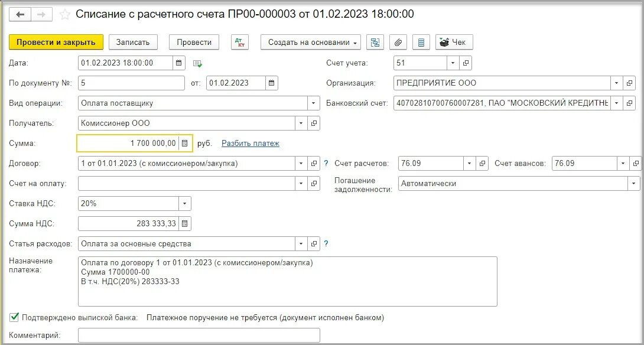Open the related documents structure icon
The image size is (644, 345).
point(375,42)
